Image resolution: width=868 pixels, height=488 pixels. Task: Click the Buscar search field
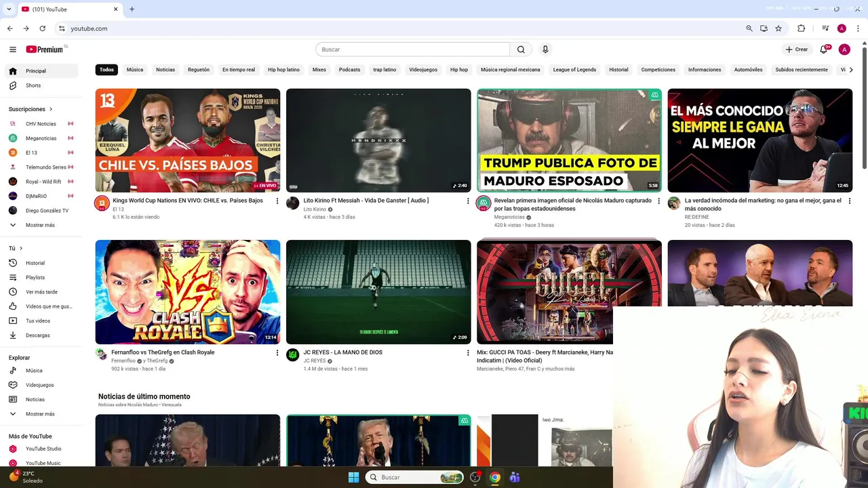[x=412, y=49]
